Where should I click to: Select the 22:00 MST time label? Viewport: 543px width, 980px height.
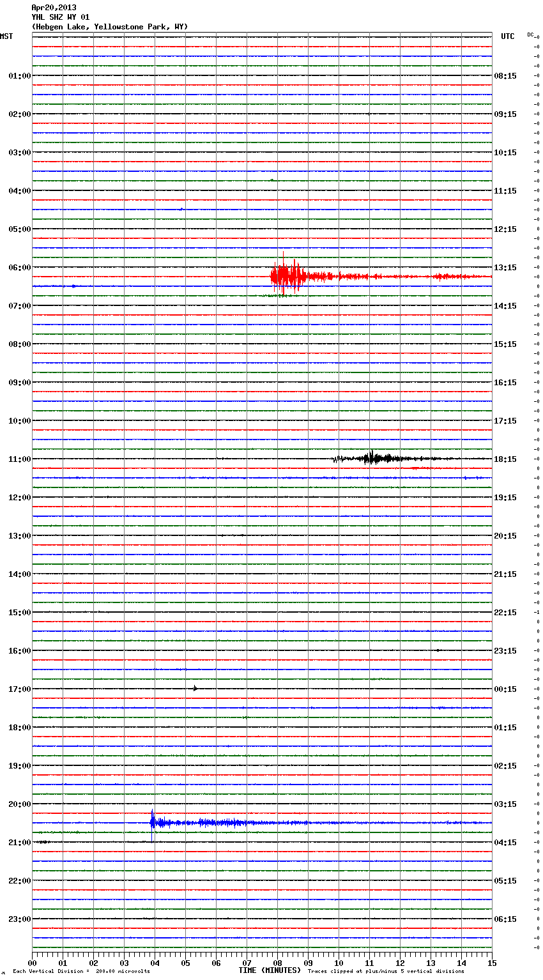point(20,881)
